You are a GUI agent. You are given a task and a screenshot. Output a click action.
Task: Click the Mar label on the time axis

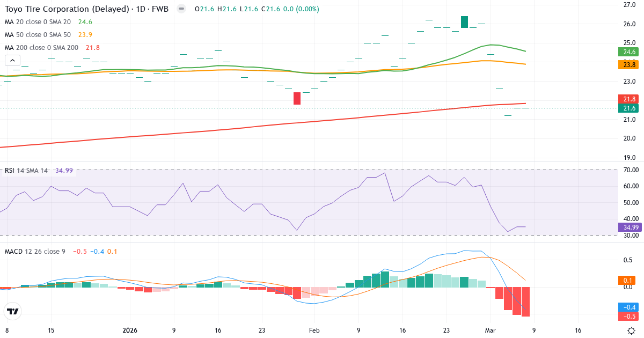[491, 331]
